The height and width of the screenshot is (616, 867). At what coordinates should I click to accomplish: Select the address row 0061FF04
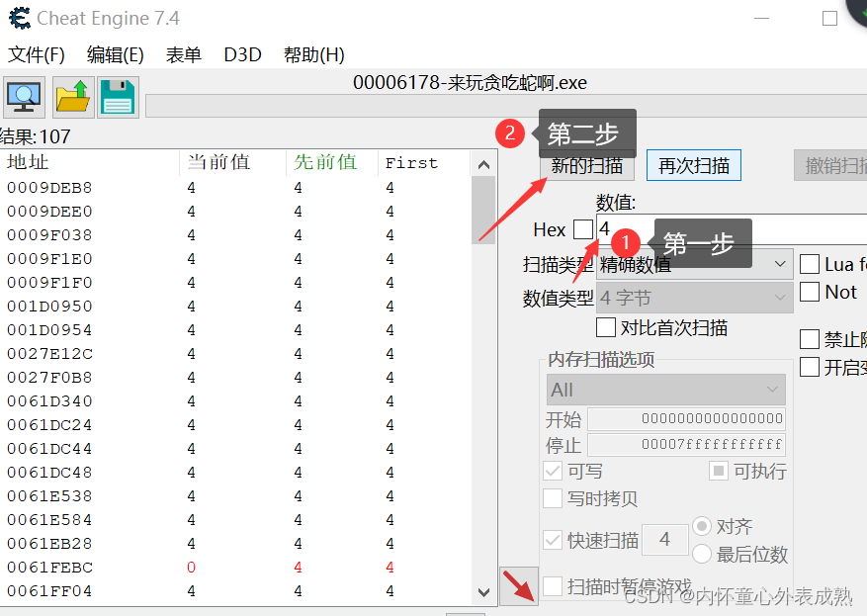(236, 591)
